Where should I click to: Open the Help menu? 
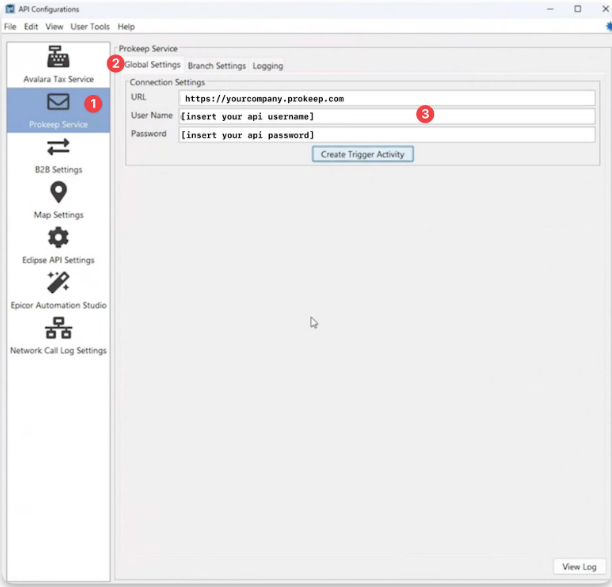click(x=126, y=27)
